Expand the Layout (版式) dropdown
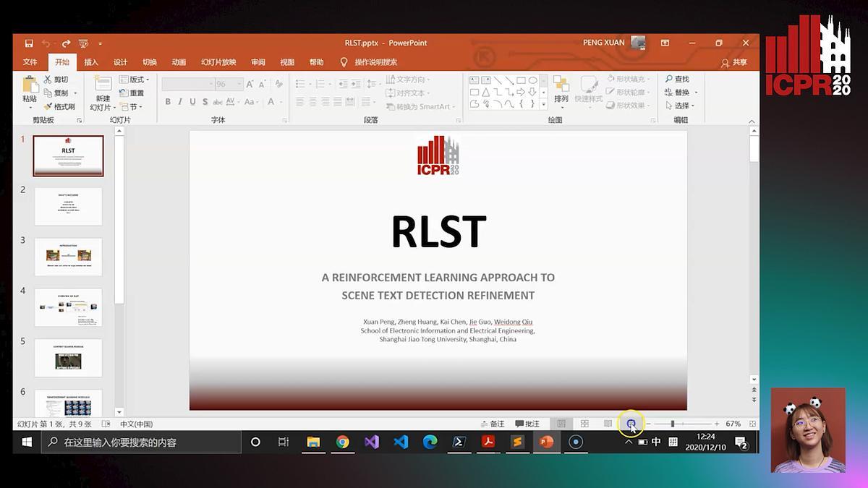 135,80
